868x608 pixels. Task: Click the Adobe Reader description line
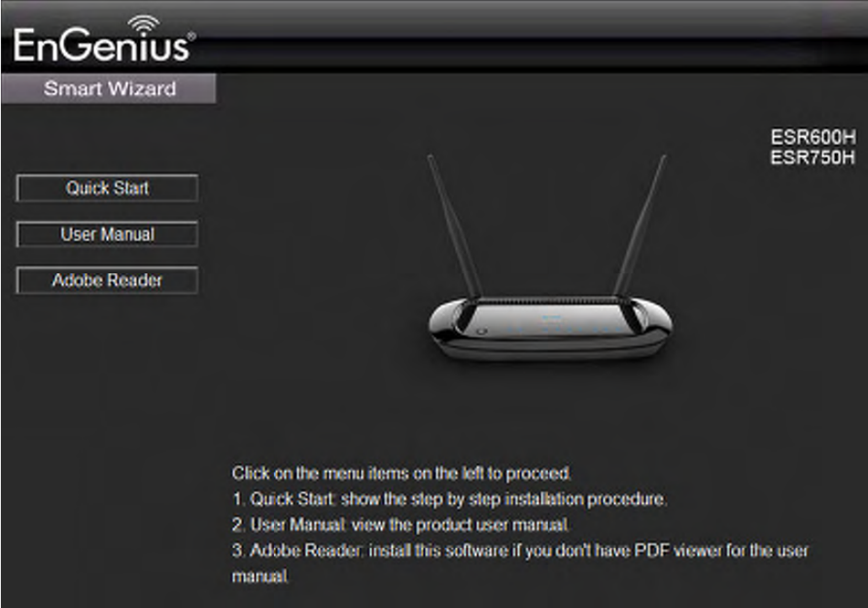[520, 562]
